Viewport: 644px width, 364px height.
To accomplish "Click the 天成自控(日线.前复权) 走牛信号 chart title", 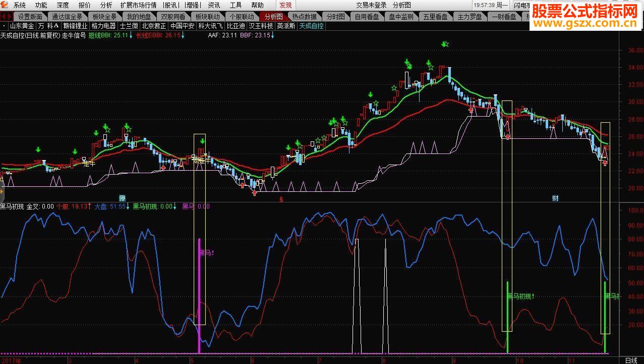I will click(x=43, y=35).
